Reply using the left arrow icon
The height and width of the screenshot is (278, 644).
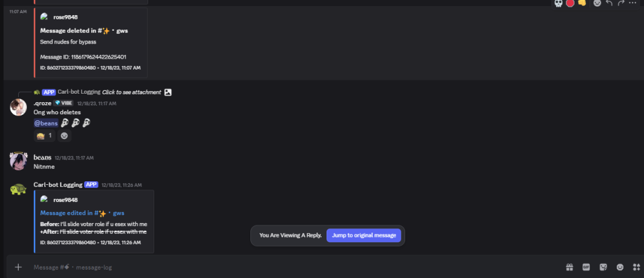click(x=609, y=3)
